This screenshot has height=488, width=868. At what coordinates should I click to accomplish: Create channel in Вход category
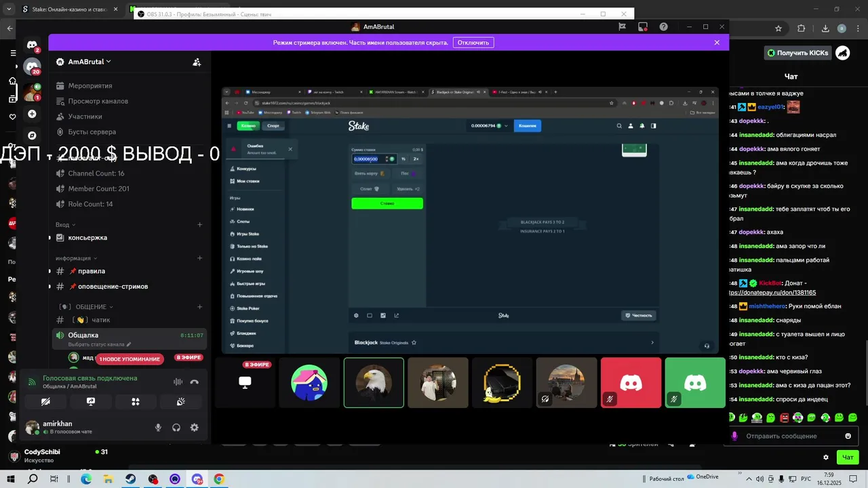point(199,224)
